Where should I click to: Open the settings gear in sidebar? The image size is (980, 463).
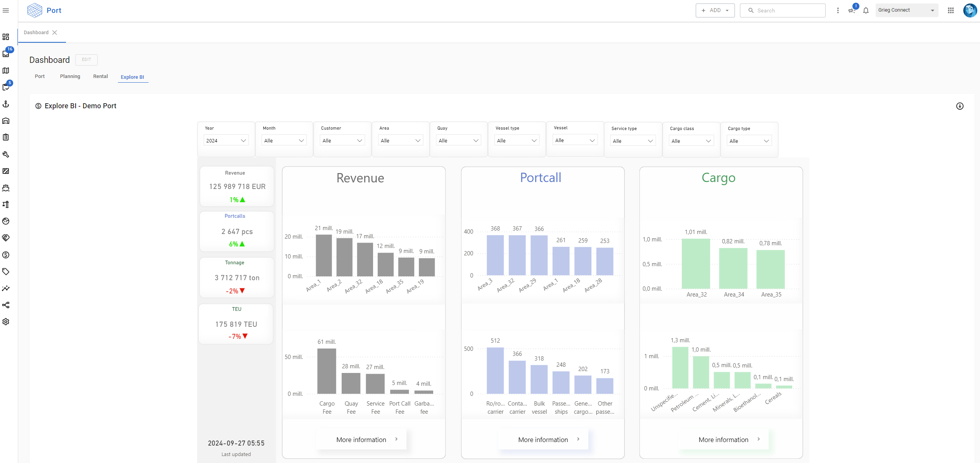click(6, 322)
